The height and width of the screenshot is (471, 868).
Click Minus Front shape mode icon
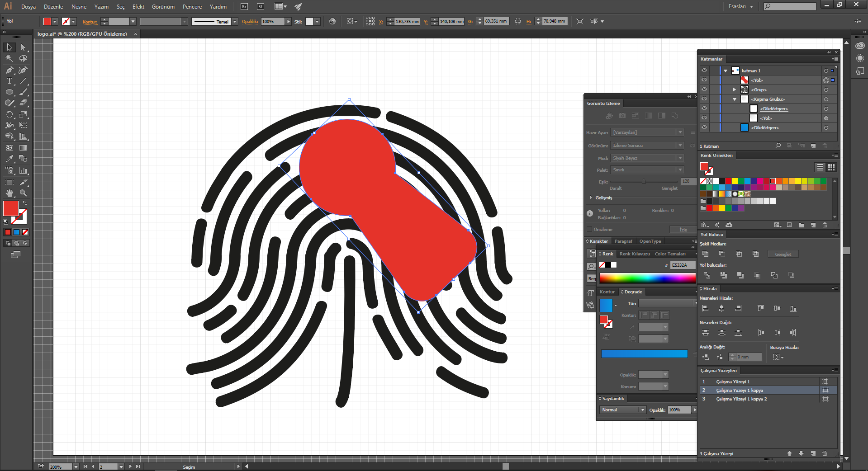coord(722,254)
